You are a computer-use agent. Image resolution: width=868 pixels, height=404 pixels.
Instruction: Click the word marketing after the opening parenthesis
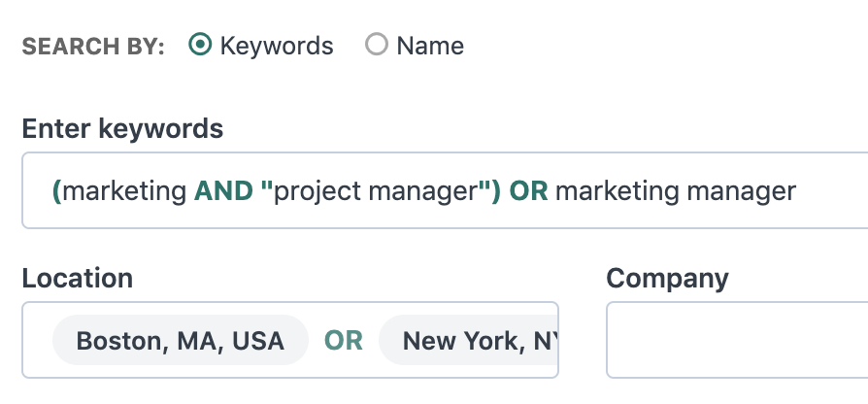pos(124,191)
